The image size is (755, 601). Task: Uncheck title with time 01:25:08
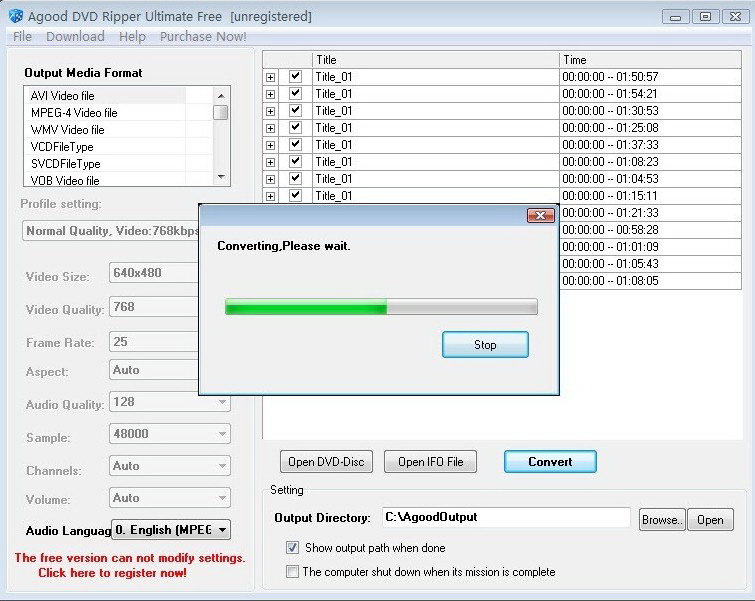pos(295,128)
